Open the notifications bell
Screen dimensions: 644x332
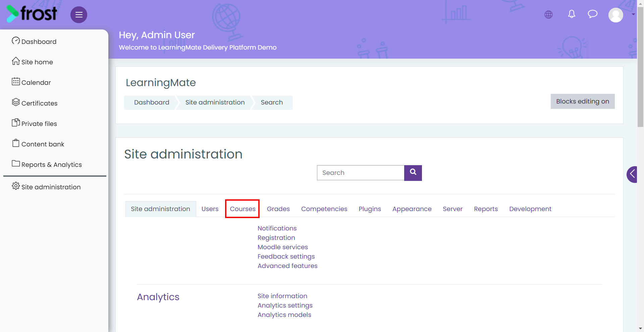pyautogui.click(x=572, y=14)
